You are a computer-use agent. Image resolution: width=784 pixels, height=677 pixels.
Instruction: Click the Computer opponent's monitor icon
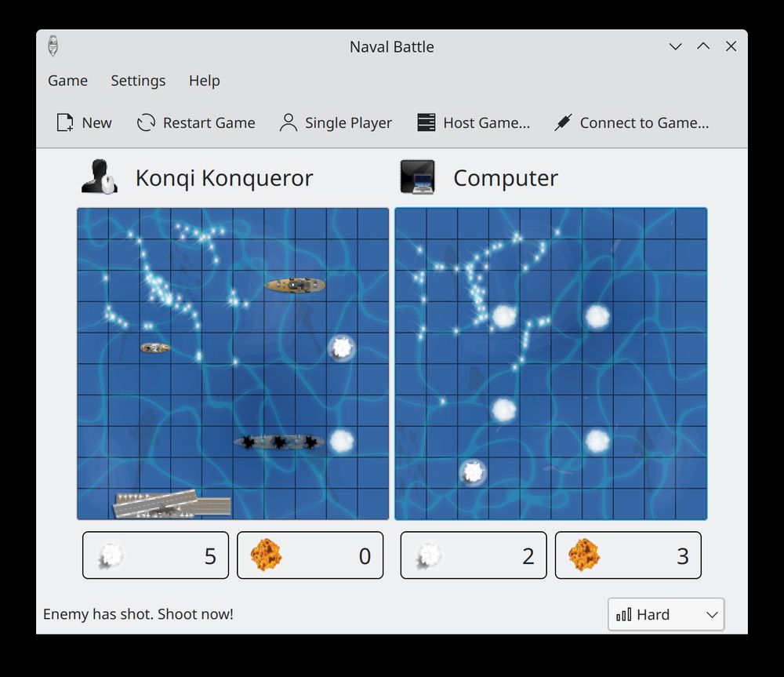click(418, 176)
